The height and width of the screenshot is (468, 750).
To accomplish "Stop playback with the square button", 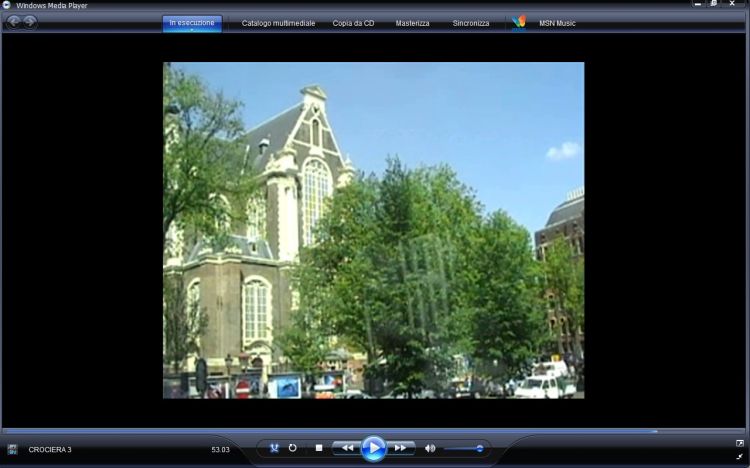I will (x=319, y=448).
